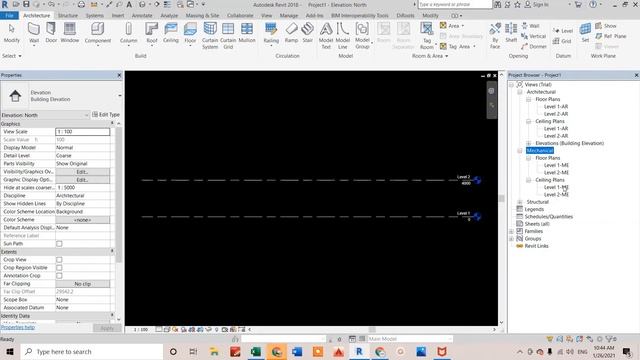Click the Model Group tool
The image size is (640, 360).
[362, 36]
